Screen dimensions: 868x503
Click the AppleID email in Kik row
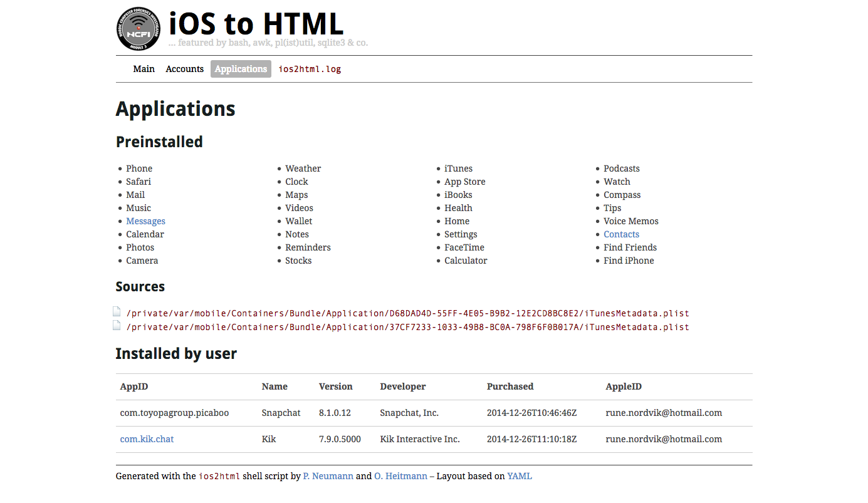pos(664,439)
